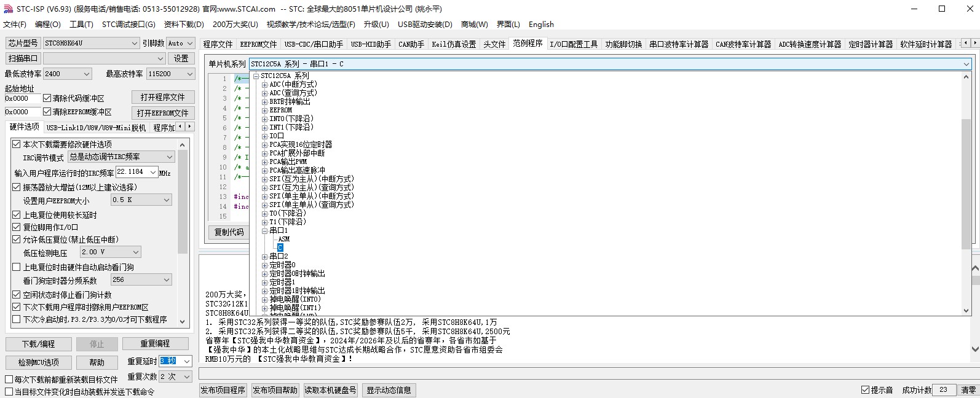Expand the EEPROM tree node
Image resolution: width=980 pixels, height=398 pixels.
pyautogui.click(x=264, y=111)
